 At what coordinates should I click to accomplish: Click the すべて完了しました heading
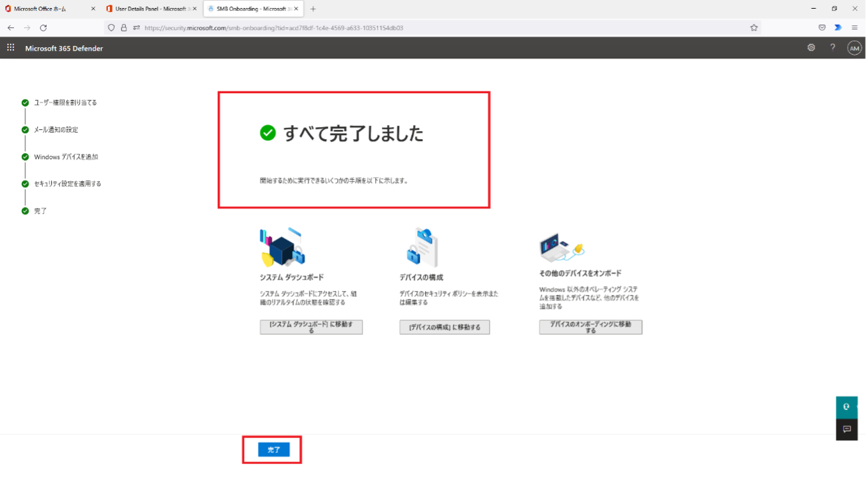pos(353,133)
